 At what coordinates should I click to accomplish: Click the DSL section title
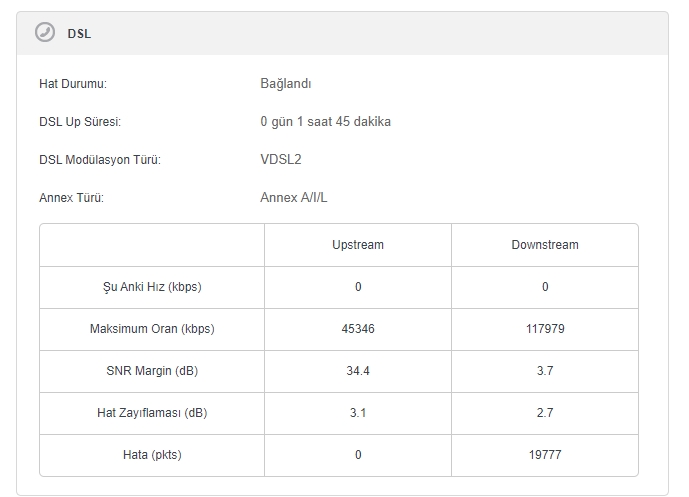[79, 34]
